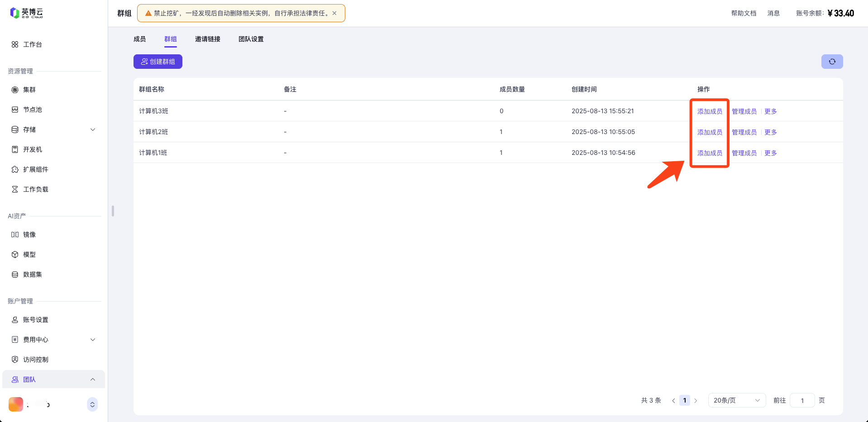
Task: Open the 集群 cluster sidebar icon
Action: point(15,90)
